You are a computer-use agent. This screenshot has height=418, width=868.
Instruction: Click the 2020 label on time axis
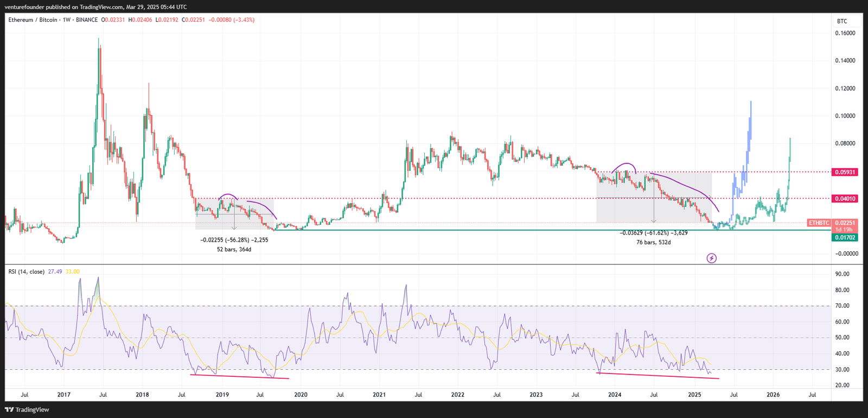tap(301, 395)
